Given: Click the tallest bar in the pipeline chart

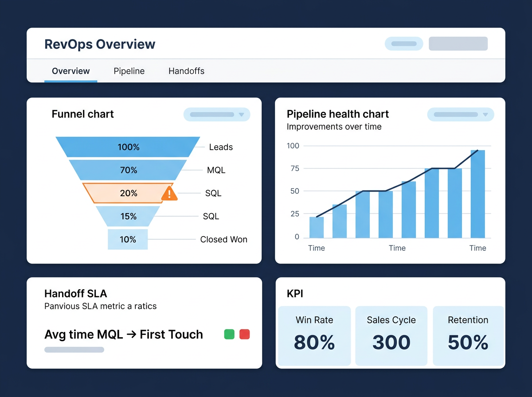Looking at the screenshot, I should click(478, 194).
